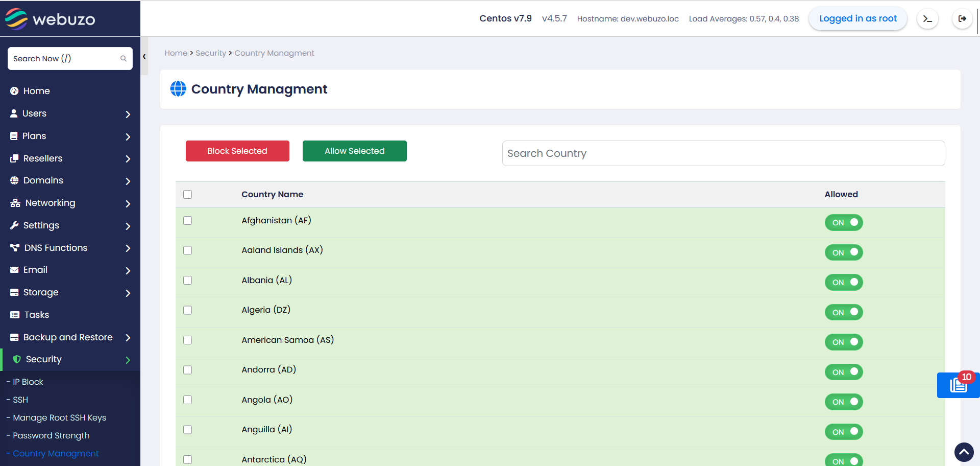Click the Block Selected button
The width and height of the screenshot is (980, 466).
[x=237, y=151]
